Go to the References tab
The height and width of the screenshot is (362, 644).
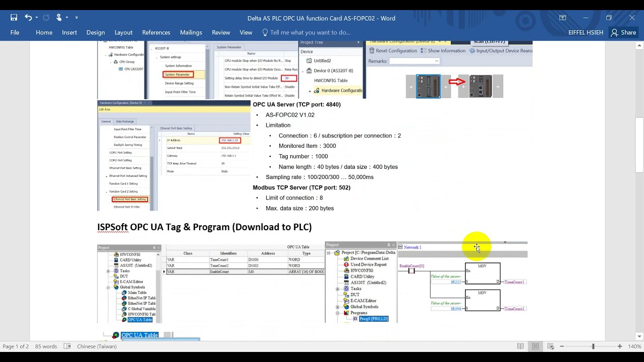pyautogui.click(x=156, y=32)
